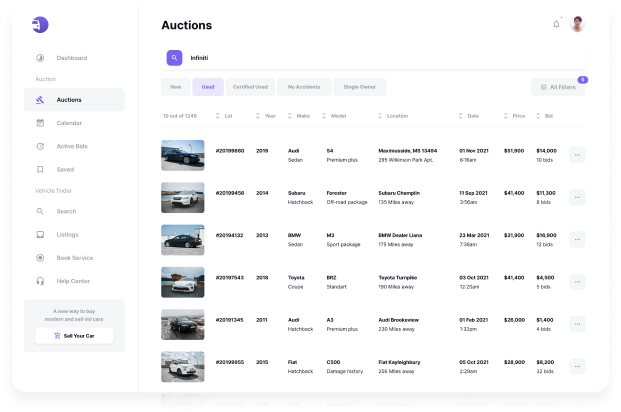Open the BMW M3 thumbnail
The height and width of the screenshot is (412, 621).
coord(183,240)
